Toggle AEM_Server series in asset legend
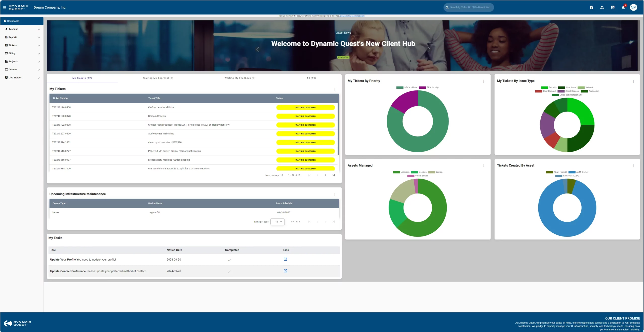This screenshot has width=644, height=332. pyautogui.click(x=578, y=172)
